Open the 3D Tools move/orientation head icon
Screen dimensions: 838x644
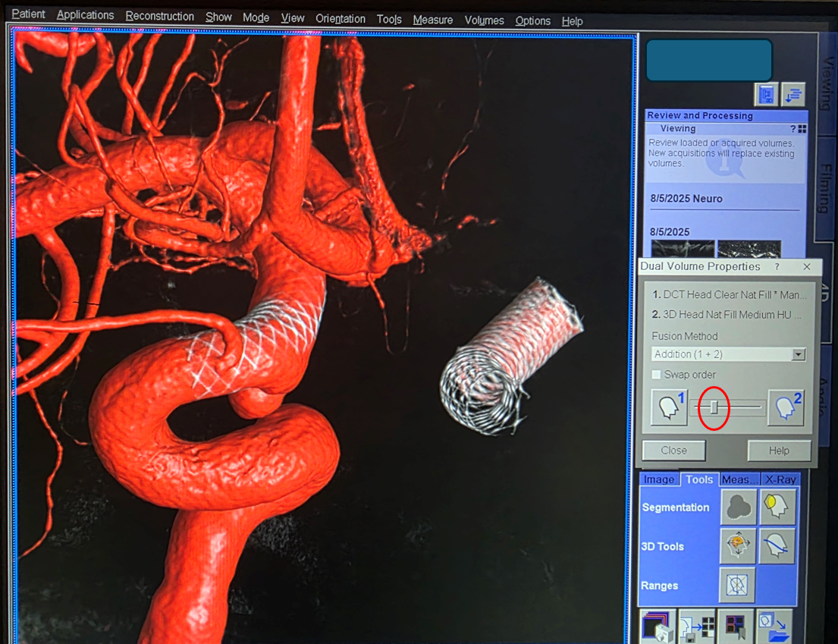tap(738, 546)
